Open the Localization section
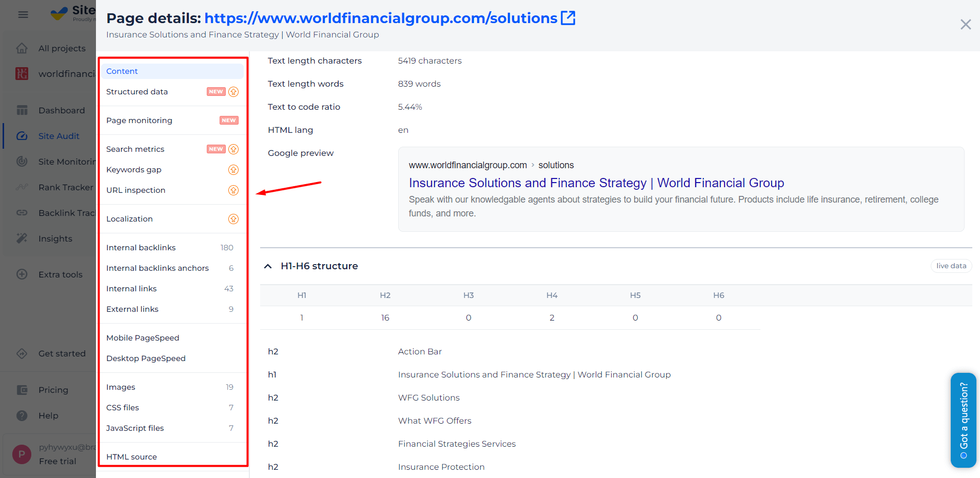980x478 pixels. (129, 219)
